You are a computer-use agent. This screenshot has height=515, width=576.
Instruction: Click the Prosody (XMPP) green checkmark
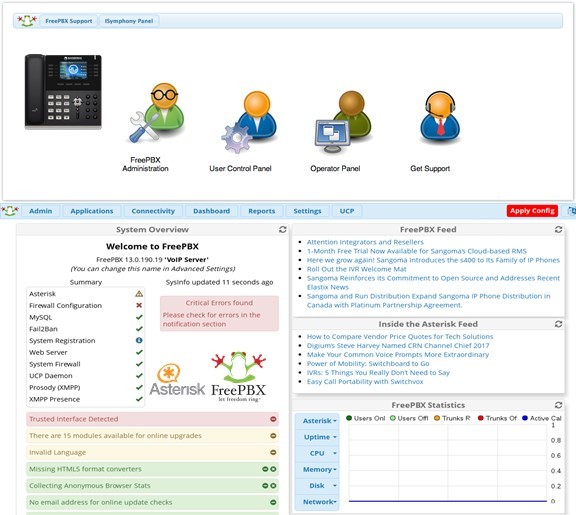139,387
